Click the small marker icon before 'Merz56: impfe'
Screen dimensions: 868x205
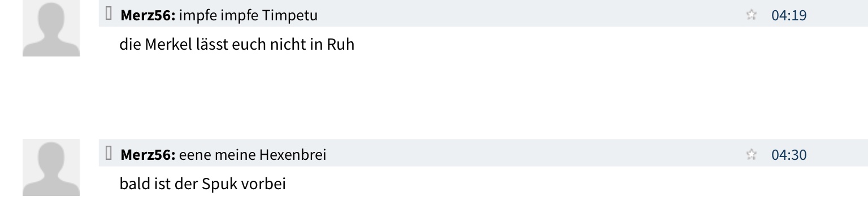click(x=110, y=15)
